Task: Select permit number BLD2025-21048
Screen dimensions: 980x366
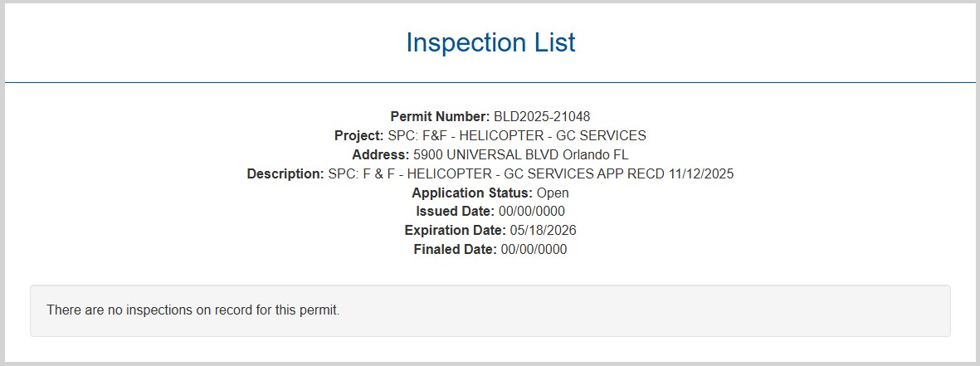Action: [x=542, y=116]
